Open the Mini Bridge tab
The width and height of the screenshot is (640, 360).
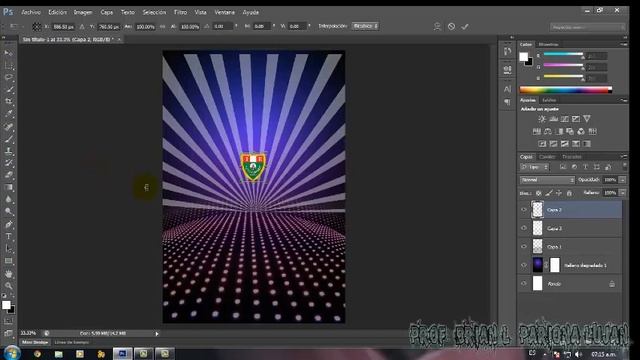pos(35,342)
